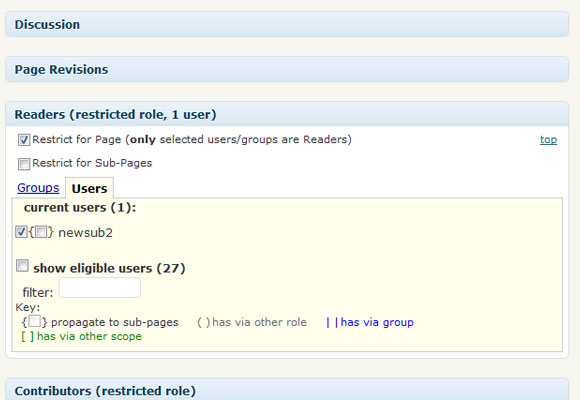Switch to the Groups tab
Image resolution: width=580 pixels, height=400 pixels.
pyautogui.click(x=38, y=188)
